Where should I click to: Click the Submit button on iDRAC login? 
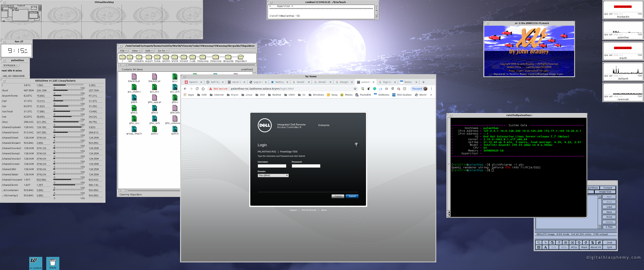coord(352,196)
